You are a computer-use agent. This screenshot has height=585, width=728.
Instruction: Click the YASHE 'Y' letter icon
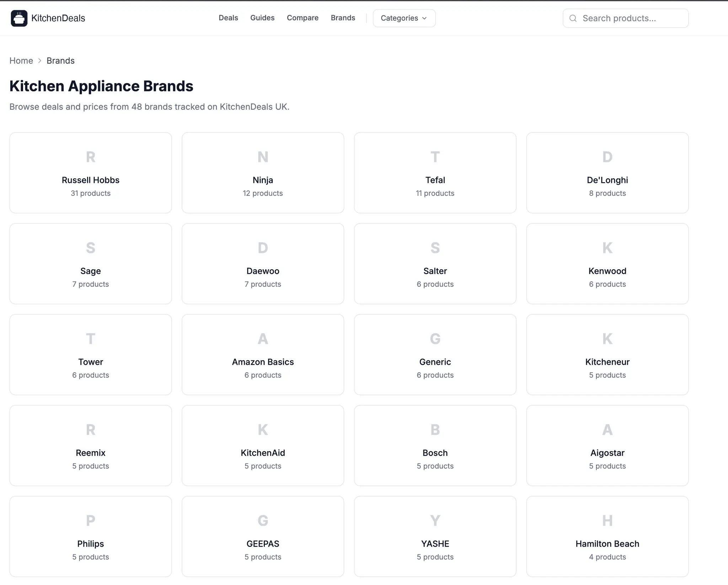pyautogui.click(x=435, y=521)
